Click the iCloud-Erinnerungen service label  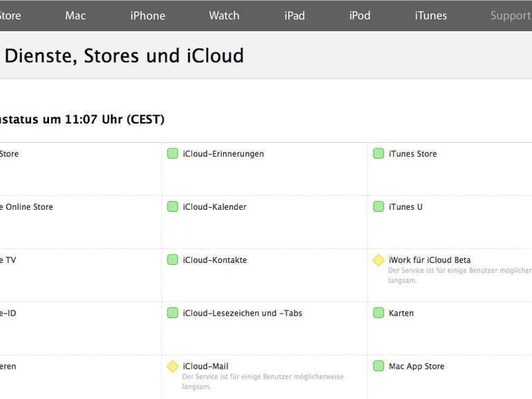pyautogui.click(x=223, y=154)
